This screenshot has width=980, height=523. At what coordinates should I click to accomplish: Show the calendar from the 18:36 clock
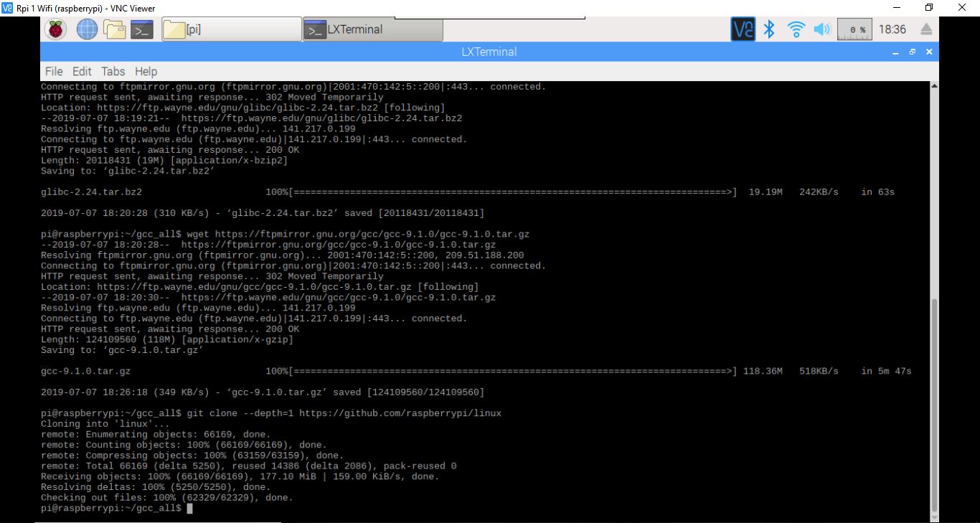[x=892, y=29]
